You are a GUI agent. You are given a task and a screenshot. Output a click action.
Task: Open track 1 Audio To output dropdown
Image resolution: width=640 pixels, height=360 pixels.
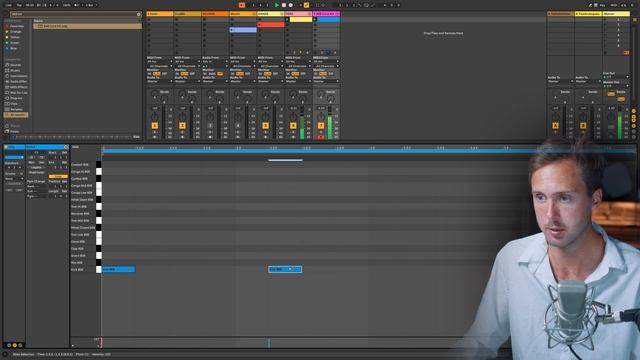click(x=160, y=81)
